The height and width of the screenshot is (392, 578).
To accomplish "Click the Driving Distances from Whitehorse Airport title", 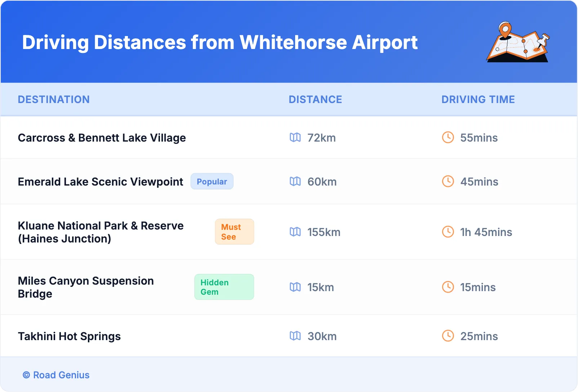I will click(220, 43).
